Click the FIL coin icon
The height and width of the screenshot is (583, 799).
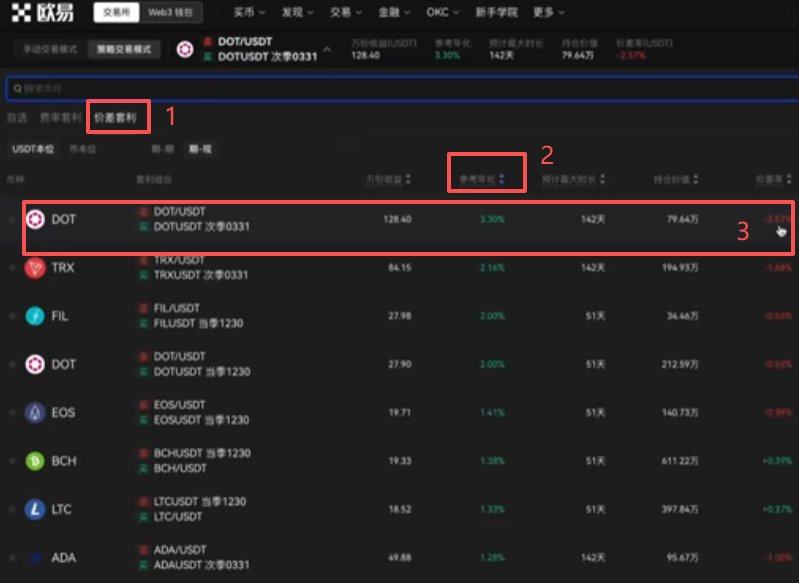(x=35, y=316)
